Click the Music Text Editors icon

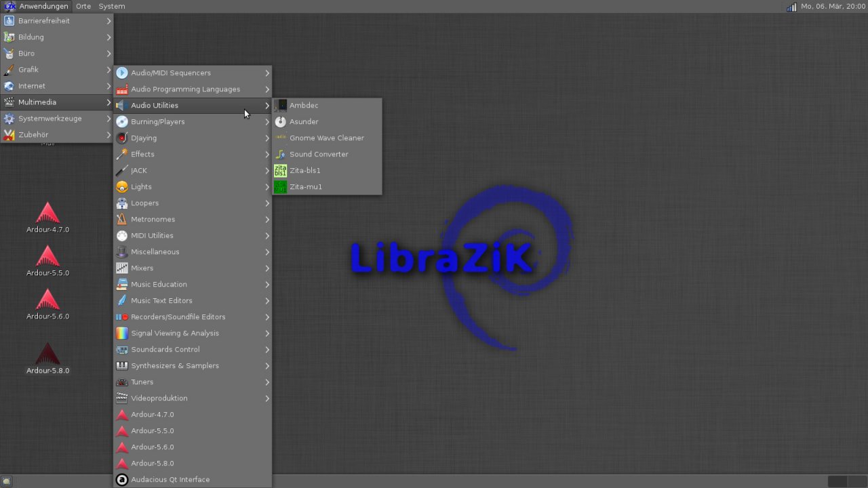[122, 301]
